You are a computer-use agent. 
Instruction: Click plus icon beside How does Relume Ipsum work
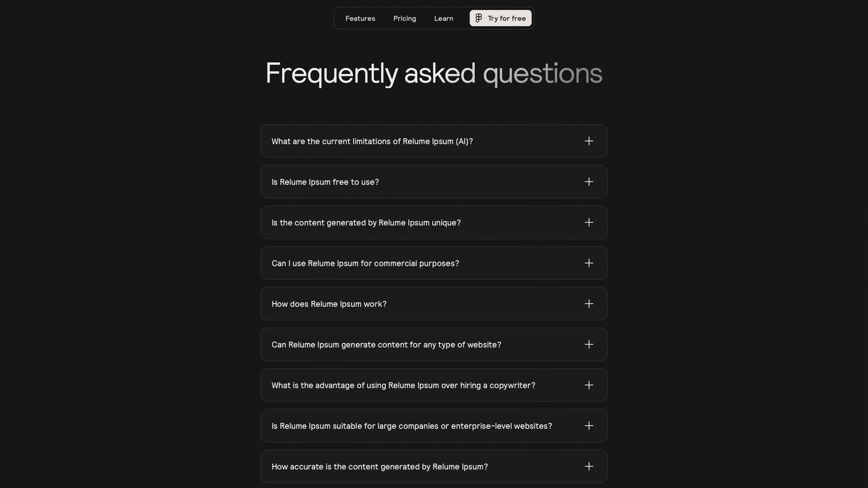(x=589, y=304)
